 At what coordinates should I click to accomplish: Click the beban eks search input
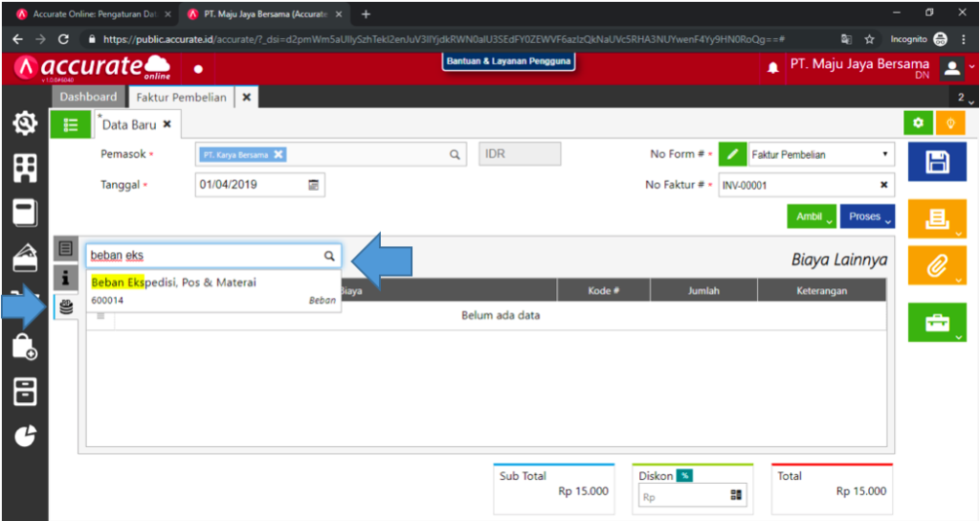coord(213,255)
